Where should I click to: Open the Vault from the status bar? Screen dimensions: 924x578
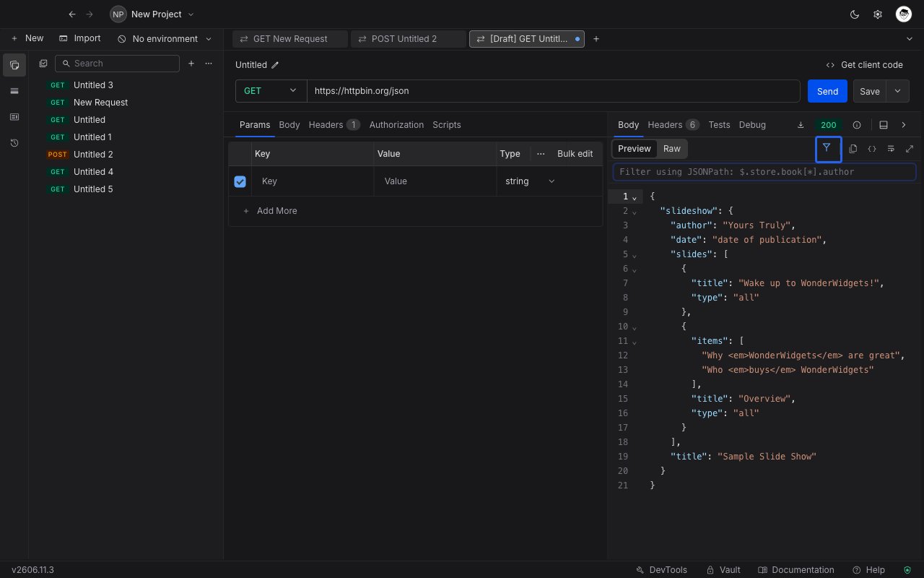tap(723, 570)
